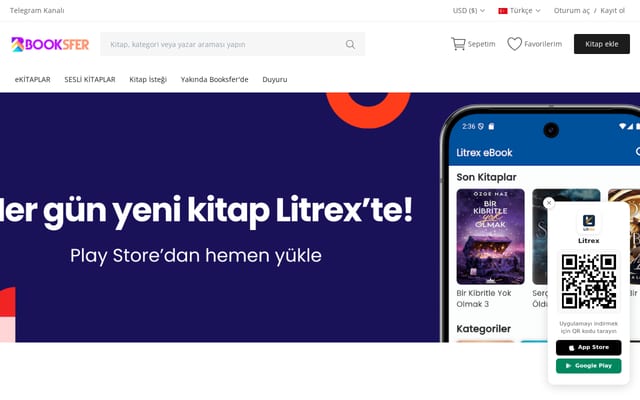Open Yakında Booksfer'de menu item
Screen dimensions: 640x400
click(x=214, y=80)
